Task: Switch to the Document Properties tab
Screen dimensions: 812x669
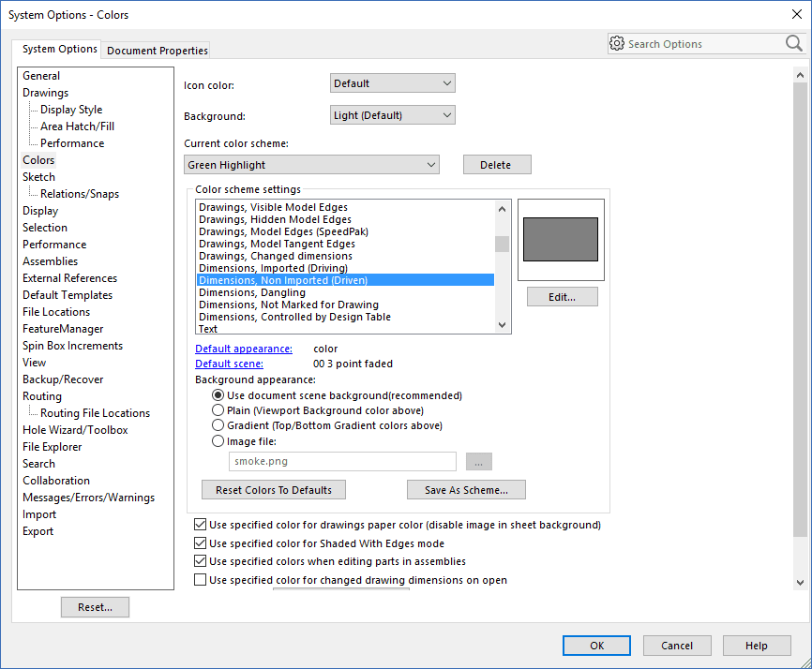Action: (x=158, y=51)
